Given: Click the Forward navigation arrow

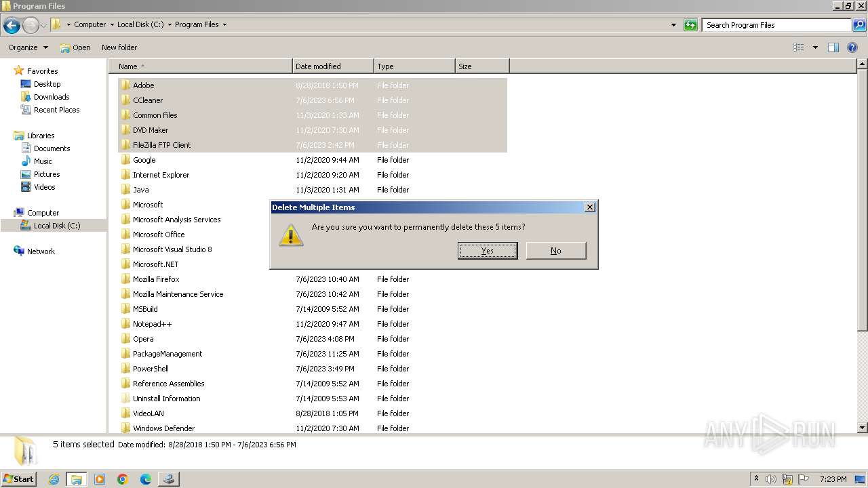Looking at the screenshot, I should pyautogui.click(x=31, y=26).
